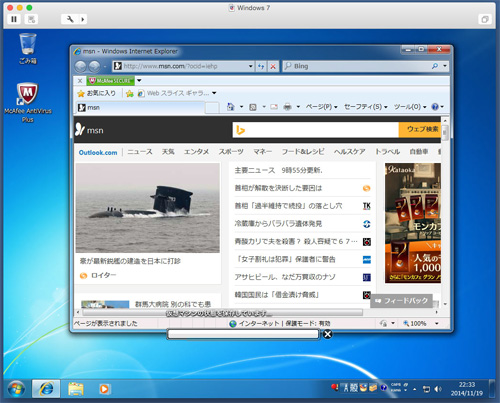Go forward with IE forward arrow button

point(94,66)
